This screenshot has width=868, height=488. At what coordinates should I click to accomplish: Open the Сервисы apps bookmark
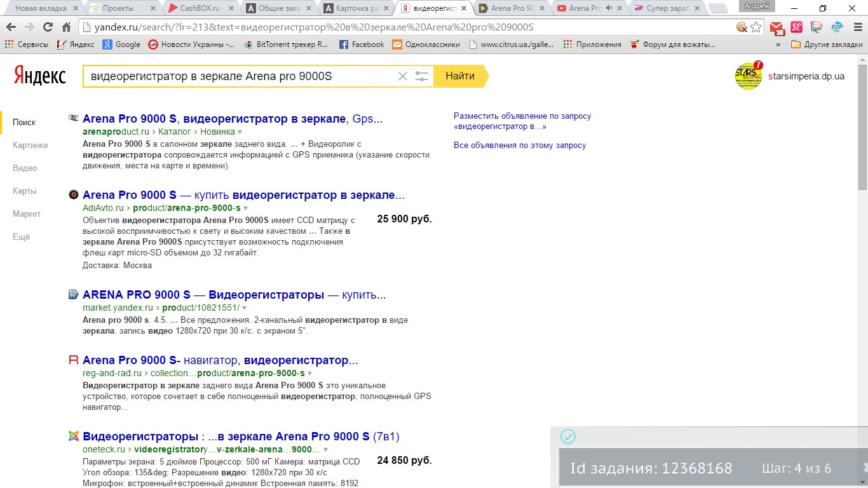27,44
